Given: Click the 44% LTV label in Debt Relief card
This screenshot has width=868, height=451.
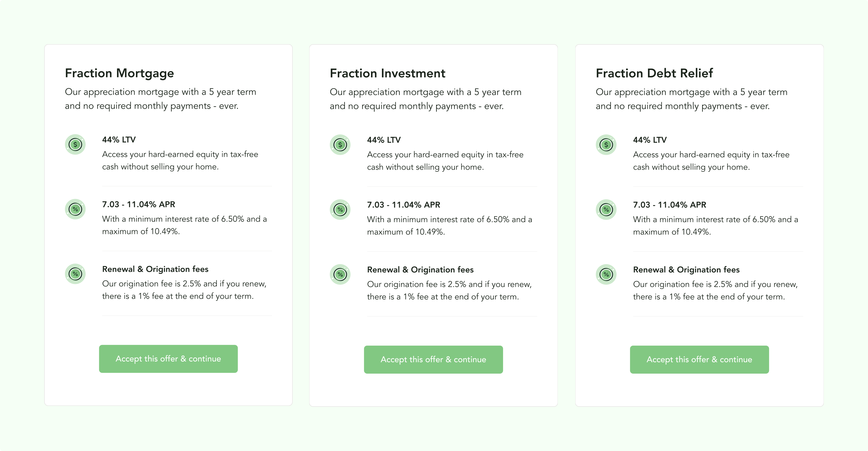Looking at the screenshot, I should point(650,140).
